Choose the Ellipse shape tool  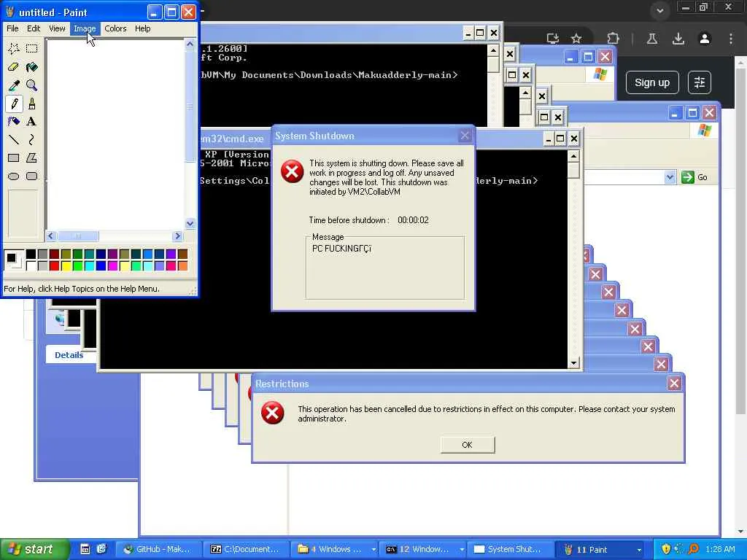click(14, 176)
